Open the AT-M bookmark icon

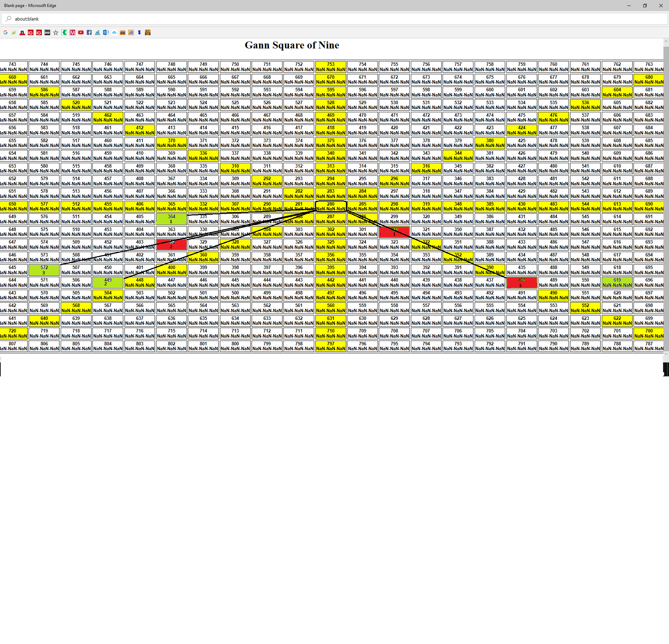(x=148, y=32)
